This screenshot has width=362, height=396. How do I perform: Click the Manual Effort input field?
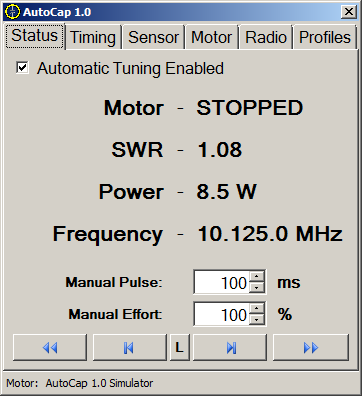point(222,314)
